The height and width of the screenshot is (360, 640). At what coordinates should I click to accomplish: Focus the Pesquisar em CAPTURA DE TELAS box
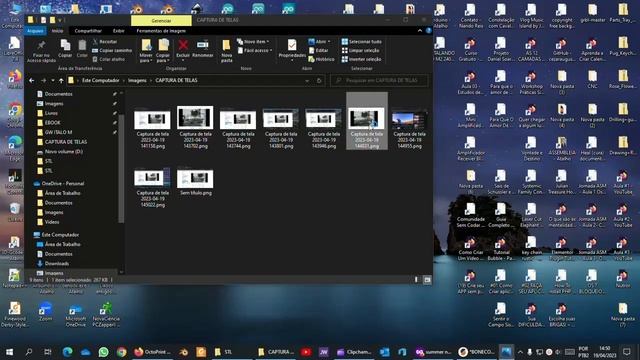(x=380, y=81)
